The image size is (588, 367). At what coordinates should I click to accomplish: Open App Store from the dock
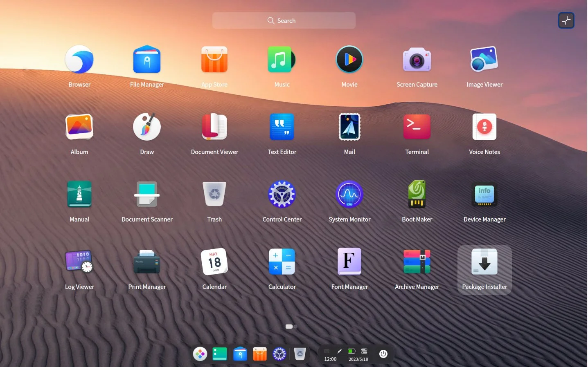[x=260, y=354]
